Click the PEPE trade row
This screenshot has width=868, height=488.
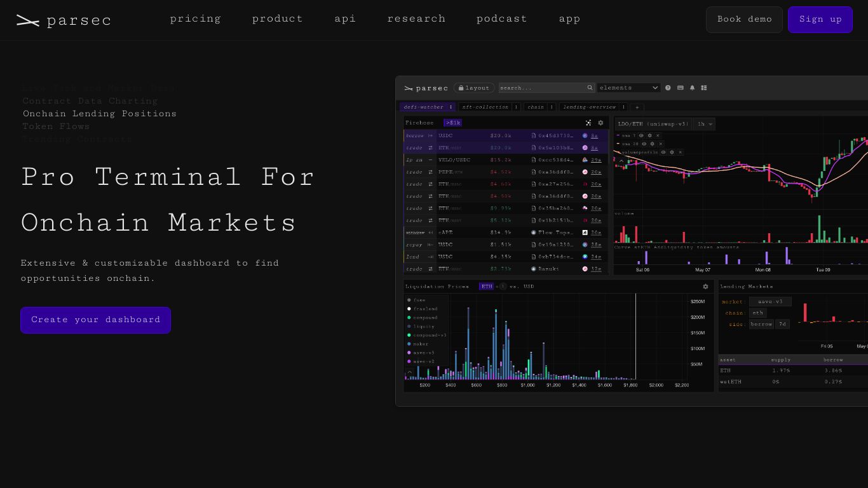(x=506, y=172)
